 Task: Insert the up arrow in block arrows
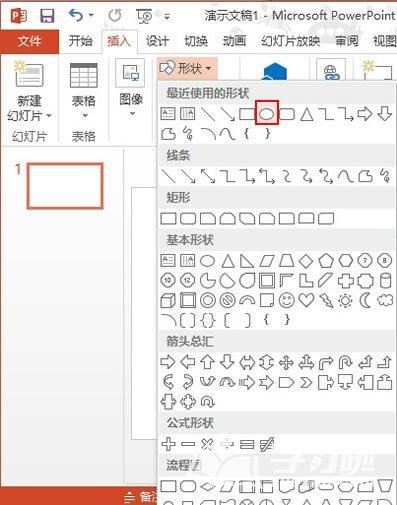[208, 362]
